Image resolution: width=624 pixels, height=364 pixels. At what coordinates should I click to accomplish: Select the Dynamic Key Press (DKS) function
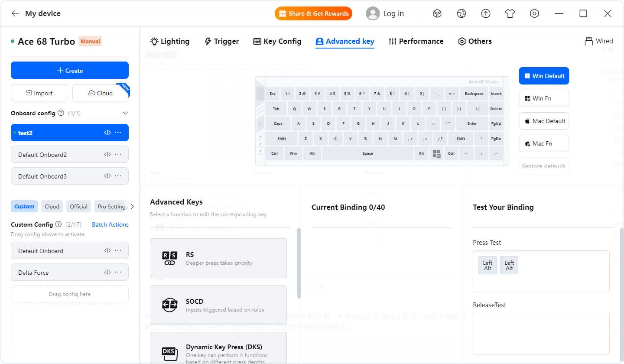click(218, 348)
